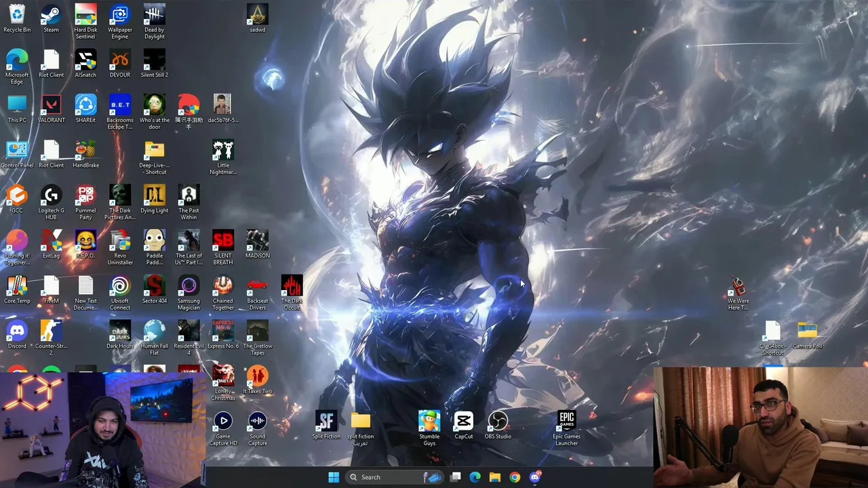868x488 pixels.
Task: Select the Control Panel desktop icon
Action: coord(17,155)
